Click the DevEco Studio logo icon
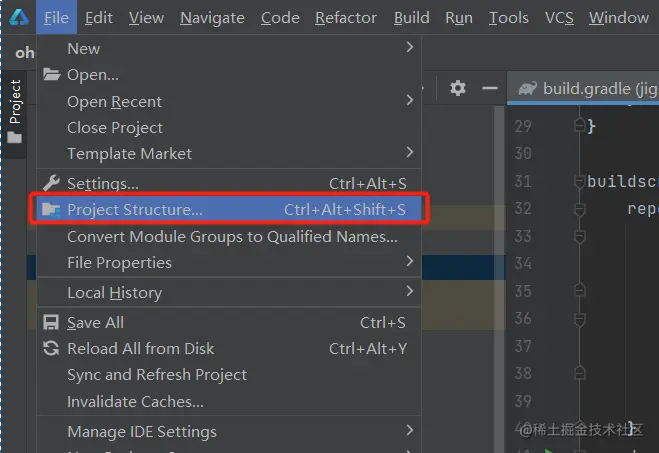Screen dimensions: 659x453 tap(18, 16)
